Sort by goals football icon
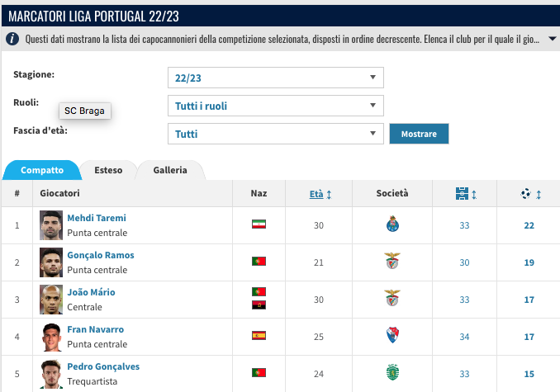Screen dimensions: 560x392 click(x=525, y=194)
